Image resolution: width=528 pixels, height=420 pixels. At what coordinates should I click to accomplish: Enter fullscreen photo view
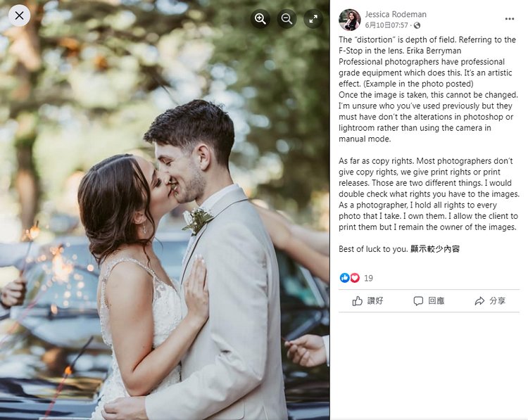click(313, 19)
